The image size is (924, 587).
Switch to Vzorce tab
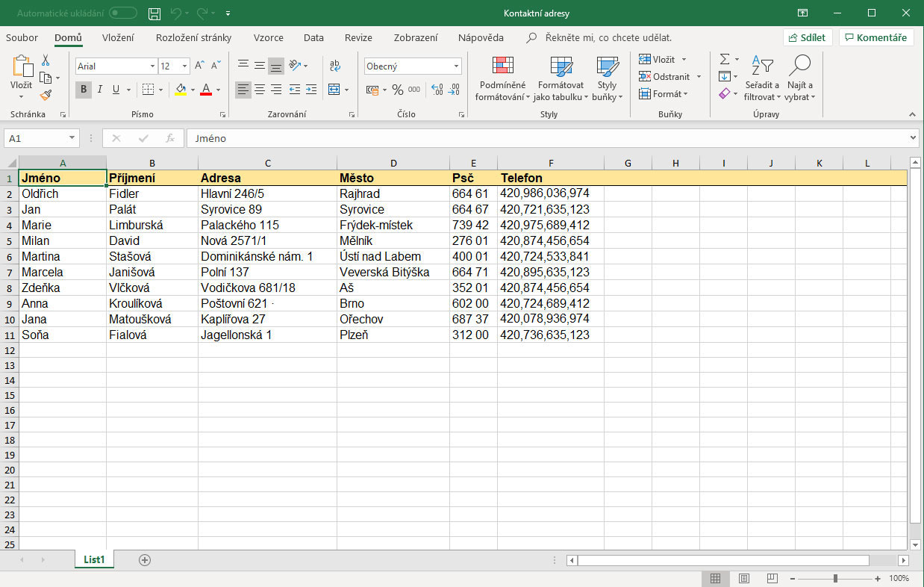pos(268,37)
